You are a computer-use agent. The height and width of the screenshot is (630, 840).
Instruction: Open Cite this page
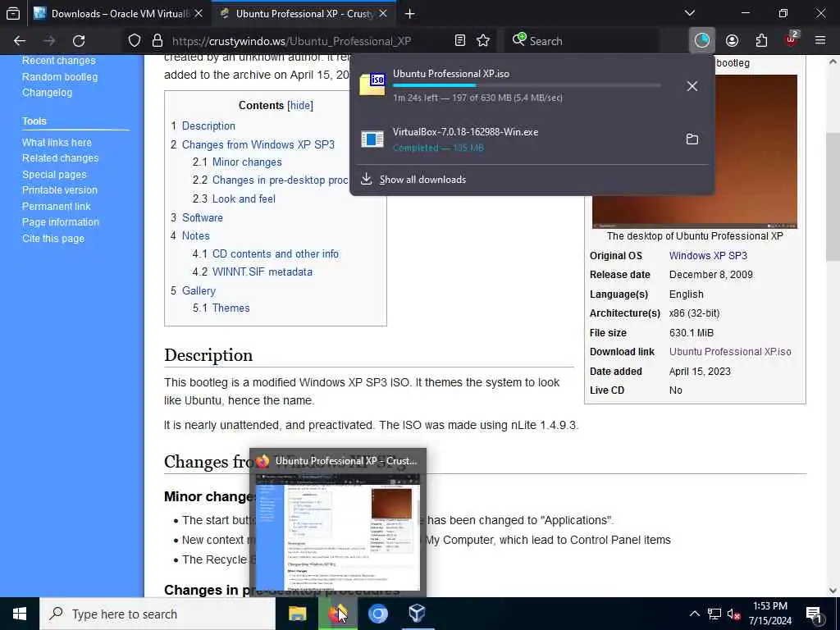53,239
